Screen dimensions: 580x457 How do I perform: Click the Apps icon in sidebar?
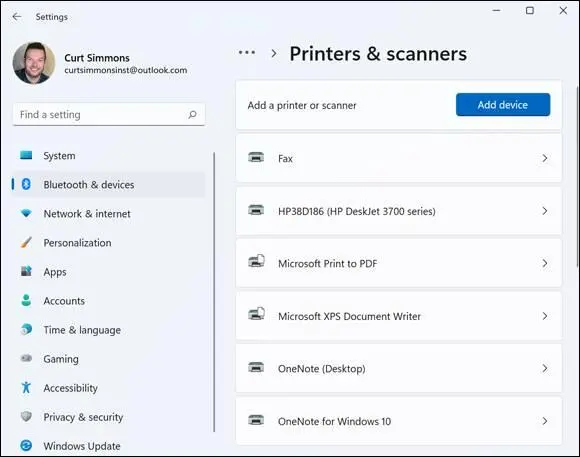[x=26, y=271]
